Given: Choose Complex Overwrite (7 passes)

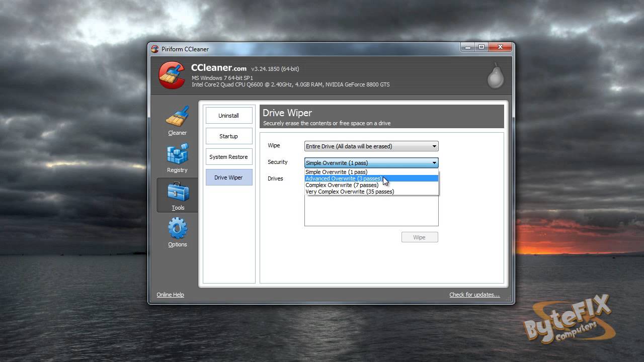Looking at the screenshot, I should [371, 185].
